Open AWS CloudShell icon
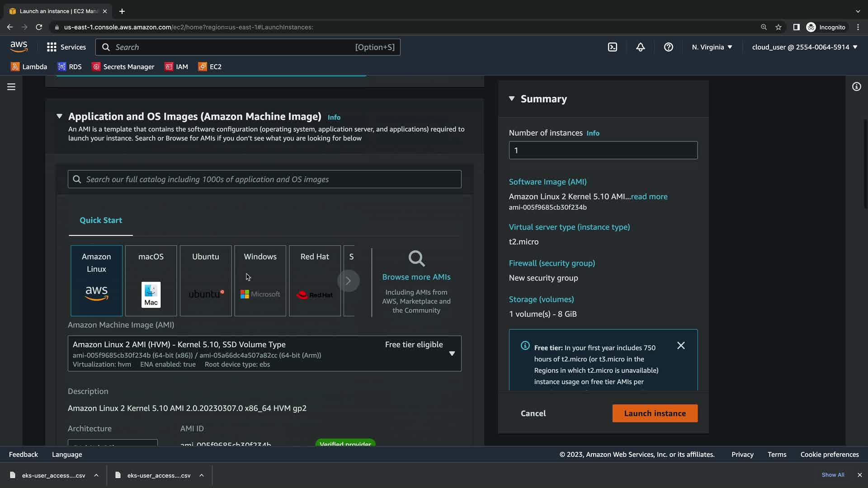 coord(612,47)
